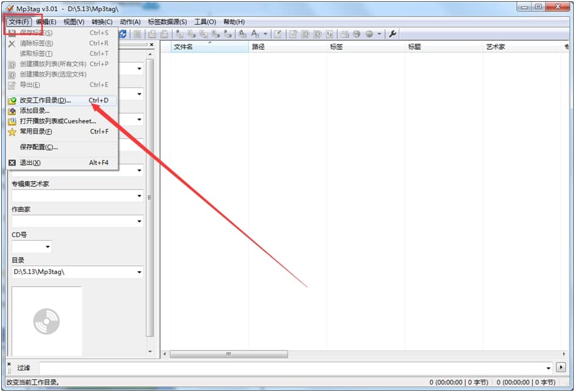The width and height of the screenshot is (575, 392).
Task: Click the open playlist or Cuesheet icon
Action: pyautogui.click(x=12, y=121)
